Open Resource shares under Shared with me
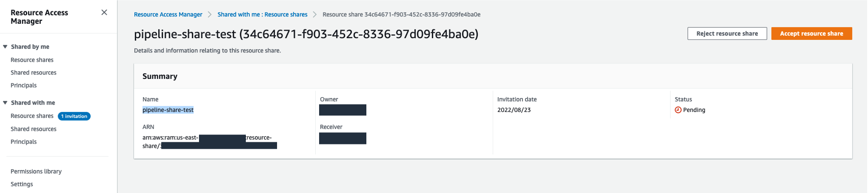The image size is (868, 193). (32, 116)
